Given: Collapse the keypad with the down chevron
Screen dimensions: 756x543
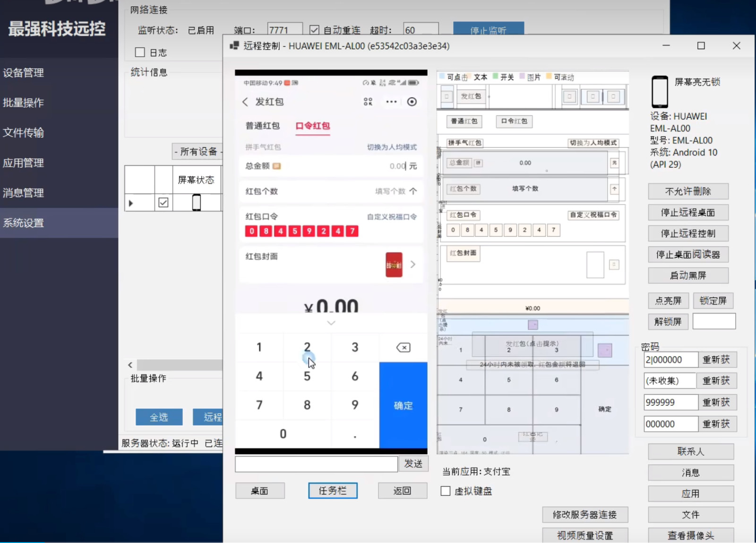Looking at the screenshot, I should click(331, 323).
